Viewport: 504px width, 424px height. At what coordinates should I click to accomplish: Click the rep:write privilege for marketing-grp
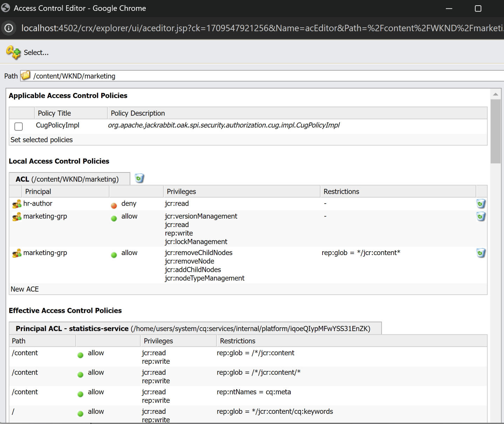pyautogui.click(x=179, y=233)
